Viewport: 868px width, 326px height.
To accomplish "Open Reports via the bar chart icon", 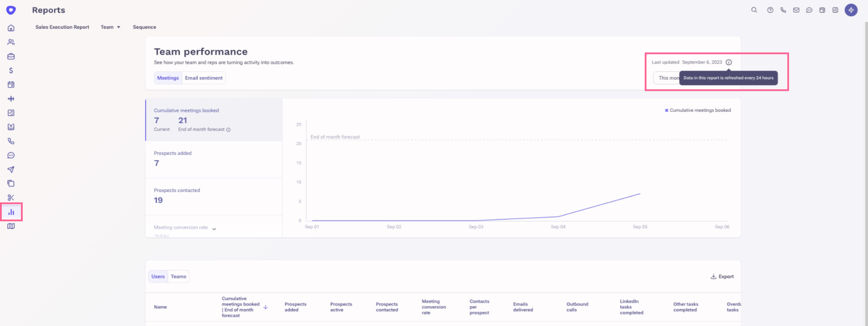I will (x=11, y=212).
